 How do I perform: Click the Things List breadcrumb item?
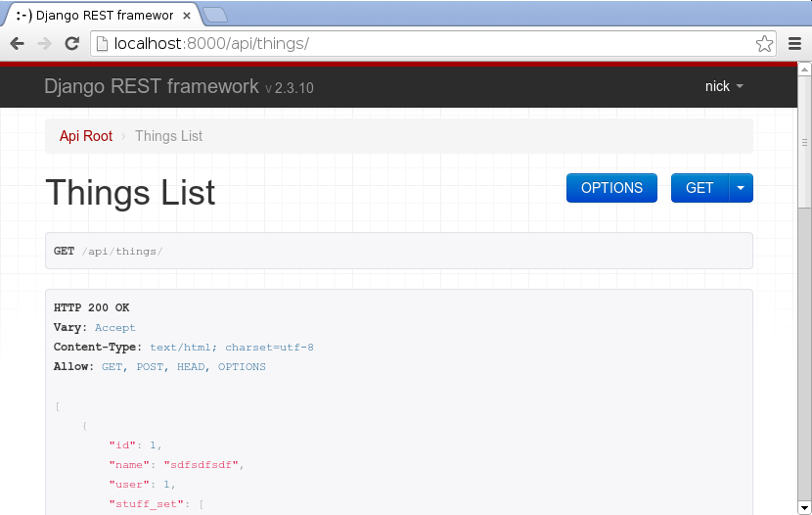(x=168, y=136)
